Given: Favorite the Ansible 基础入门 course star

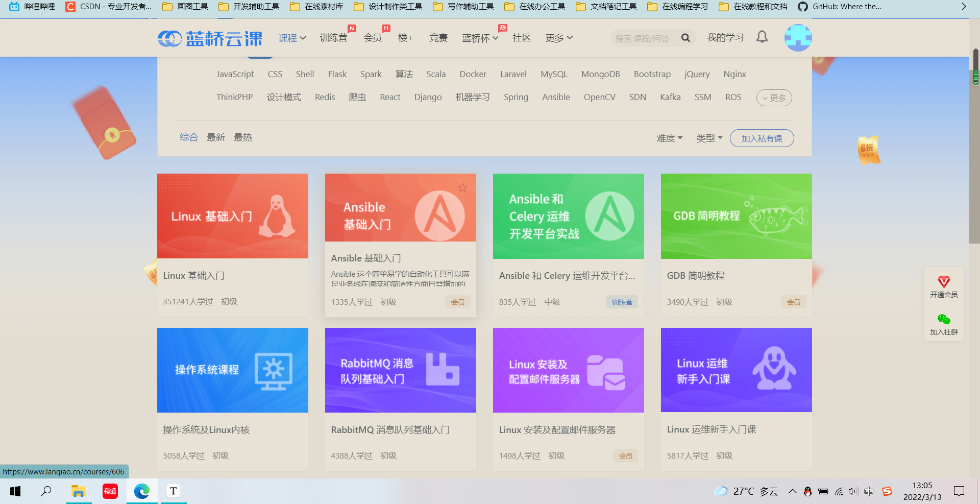Looking at the screenshot, I should [462, 187].
